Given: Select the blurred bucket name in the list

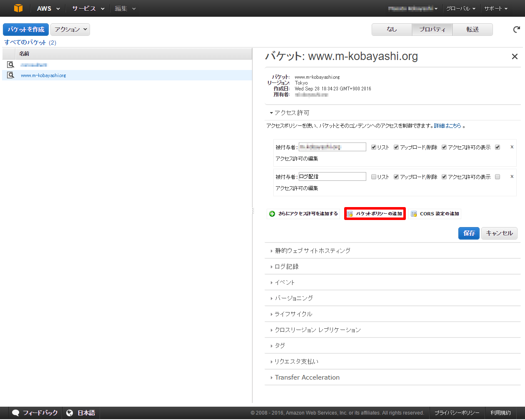Looking at the screenshot, I should pos(34,65).
